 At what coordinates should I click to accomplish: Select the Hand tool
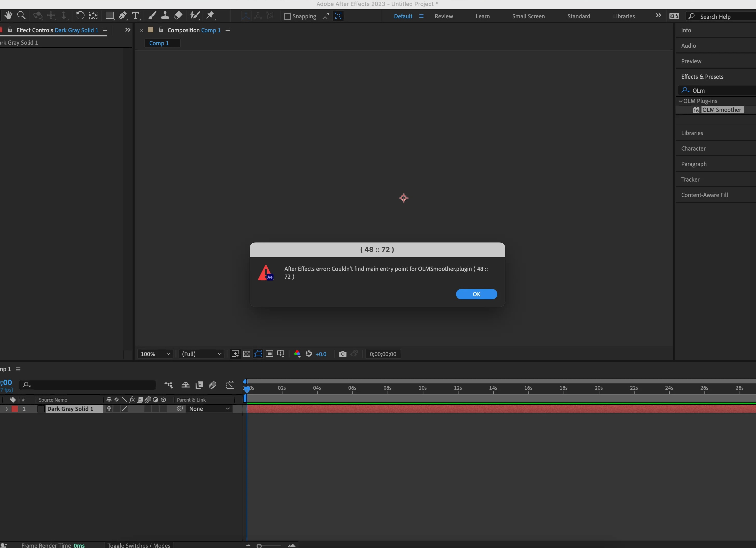point(8,15)
